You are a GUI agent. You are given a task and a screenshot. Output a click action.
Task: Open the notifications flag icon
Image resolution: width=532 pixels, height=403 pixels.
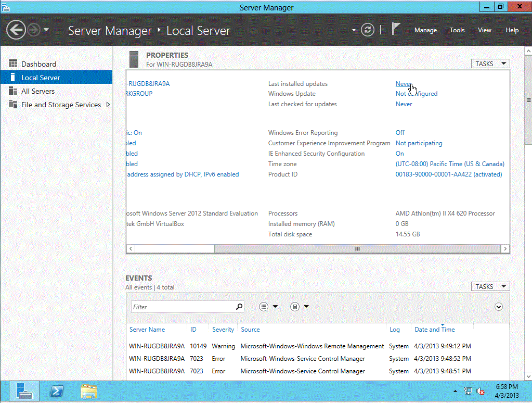396,30
